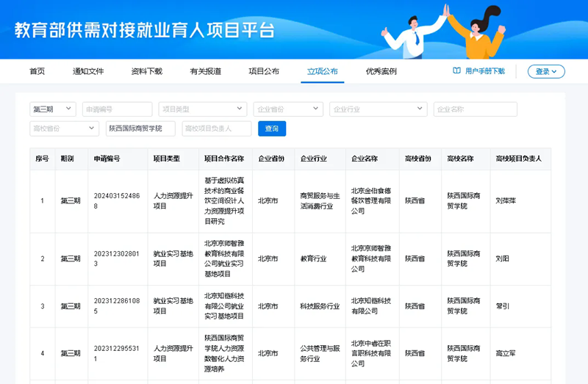This screenshot has height=384, width=588.
Task: Click the 申请编号 input field
Action: point(117,109)
